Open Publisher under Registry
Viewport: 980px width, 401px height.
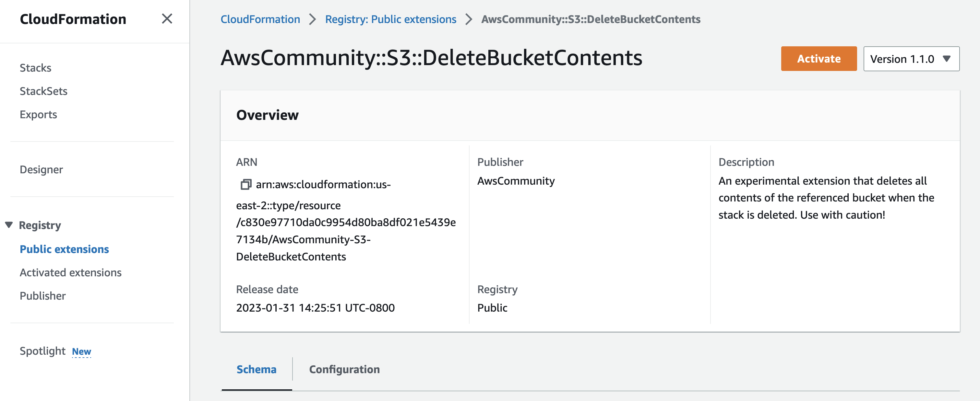(x=42, y=296)
